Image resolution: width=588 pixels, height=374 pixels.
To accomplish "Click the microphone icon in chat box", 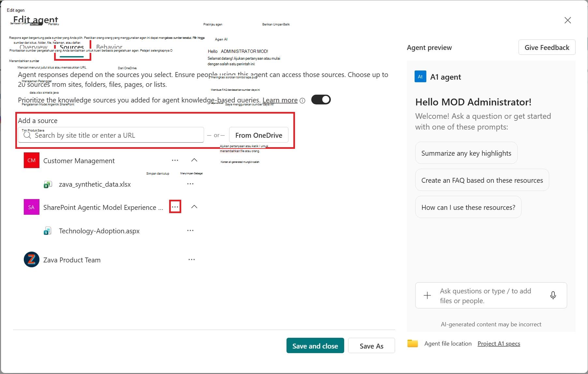I will 553,295.
